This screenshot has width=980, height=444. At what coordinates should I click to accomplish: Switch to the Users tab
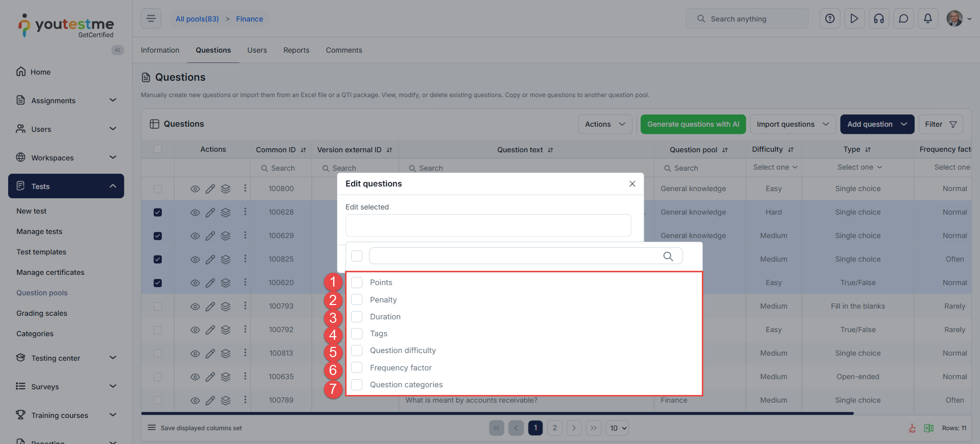click(257, 50)
